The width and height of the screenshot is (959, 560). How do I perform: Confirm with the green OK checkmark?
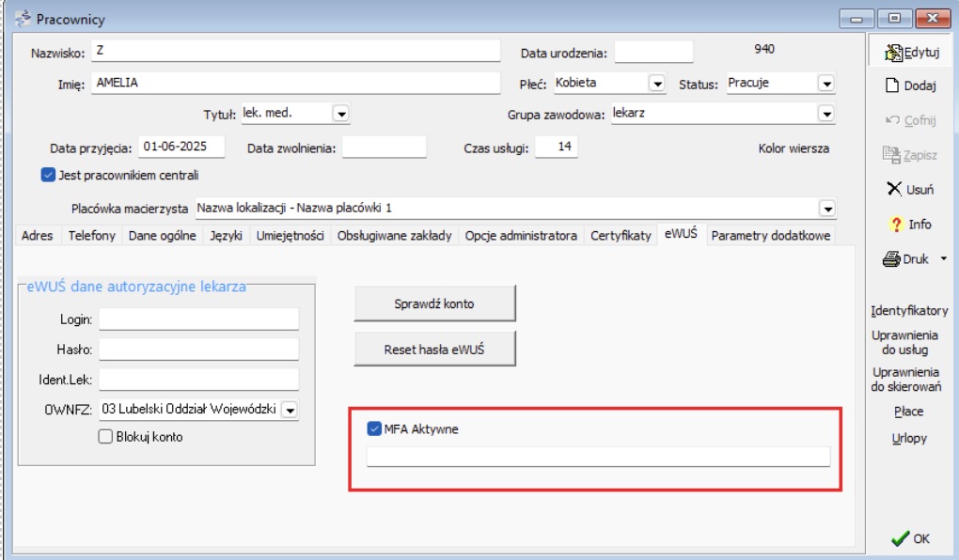pos(900,538)
